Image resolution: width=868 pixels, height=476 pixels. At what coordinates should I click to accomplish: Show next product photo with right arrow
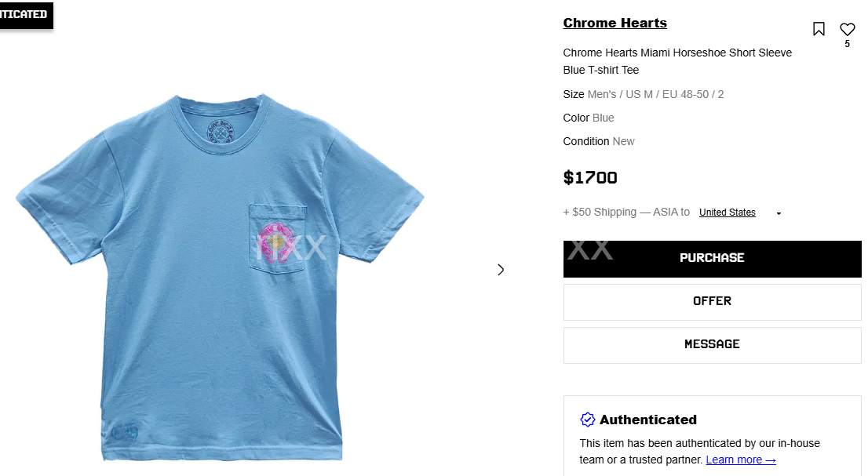click(501, 270)
